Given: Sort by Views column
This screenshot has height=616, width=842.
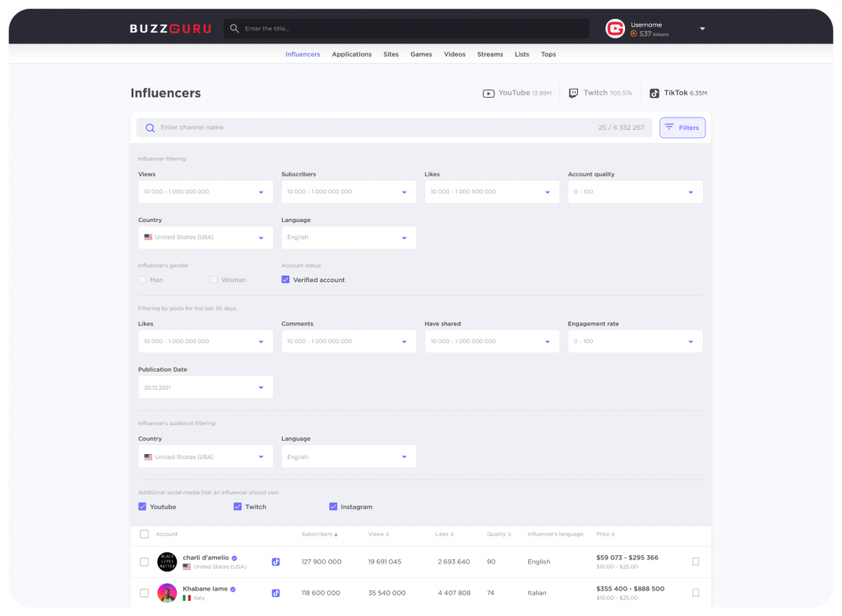Looking at the screenshot, I should coord(378,535).
